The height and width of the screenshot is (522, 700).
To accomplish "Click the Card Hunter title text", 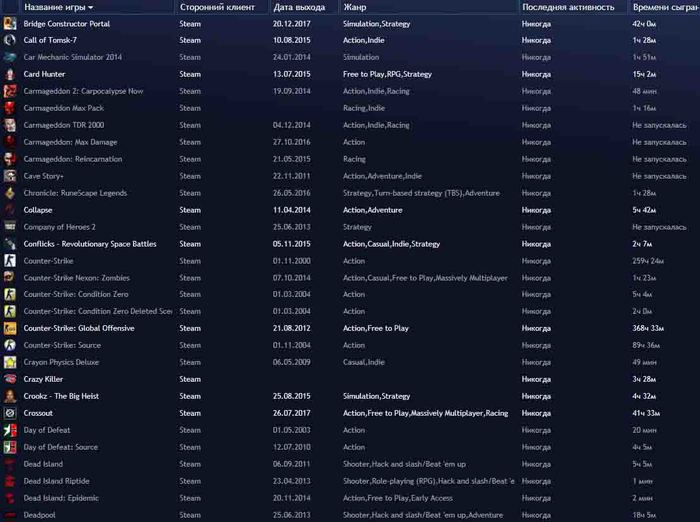I will (x=44, y=74).
